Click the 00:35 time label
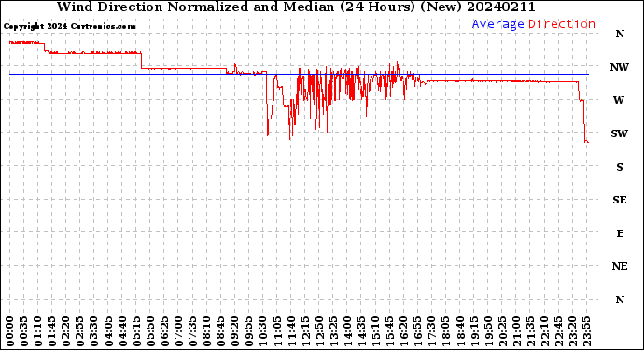The image size is (644, 350). (24, 331)
